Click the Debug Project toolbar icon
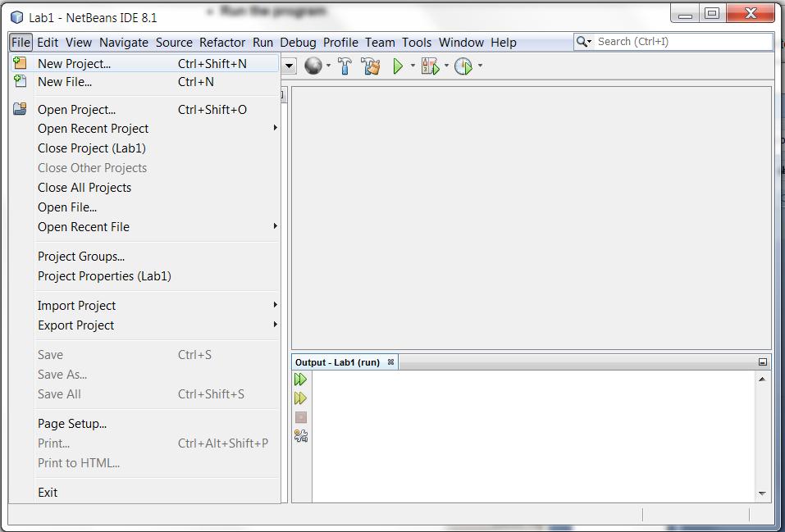785x532 pixels. pyautogui.click(x=431, y=66)
